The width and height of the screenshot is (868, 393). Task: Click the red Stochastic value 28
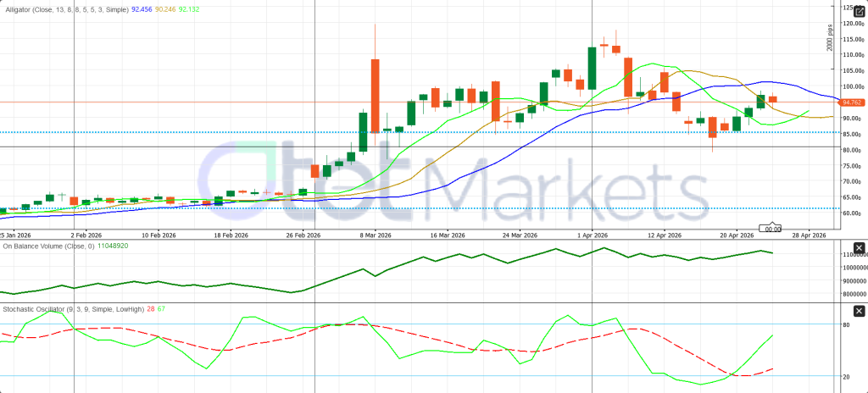pos(151,309)
